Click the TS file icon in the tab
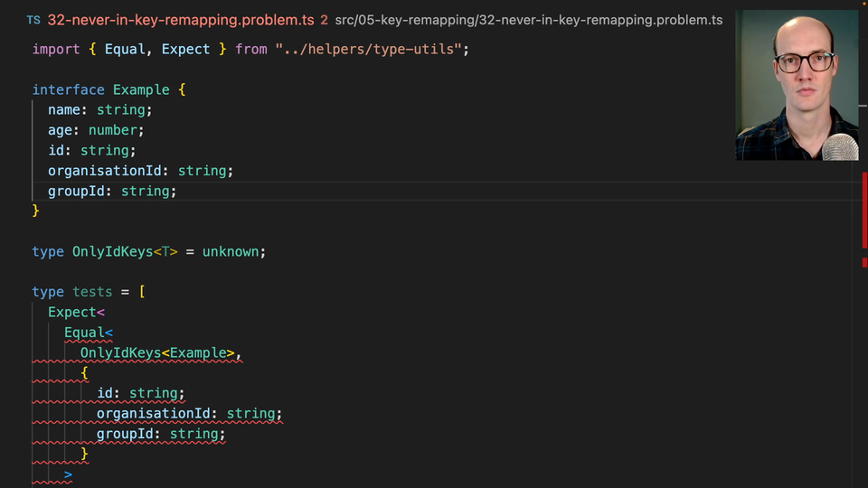This screenshot has width=868, height=488. coord(33,20)
